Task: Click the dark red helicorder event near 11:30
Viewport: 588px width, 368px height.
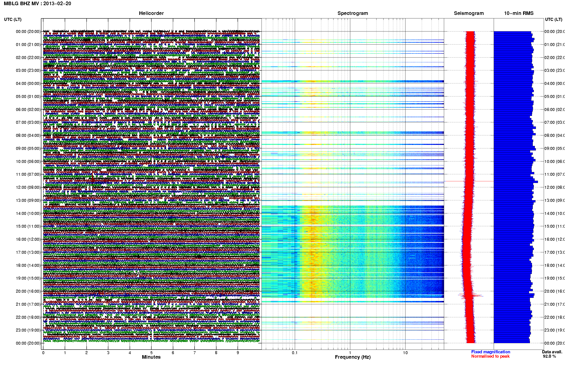Action: [x=93, y=178]
